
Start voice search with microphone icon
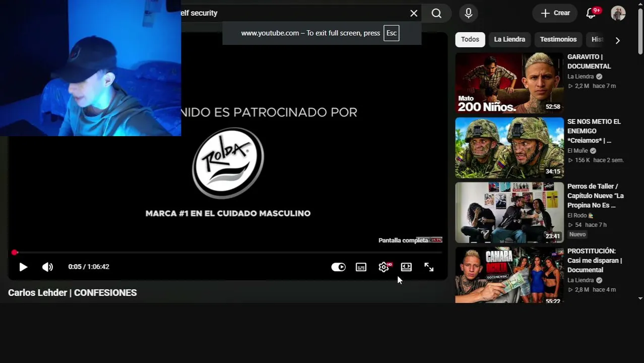pos(469,13)
